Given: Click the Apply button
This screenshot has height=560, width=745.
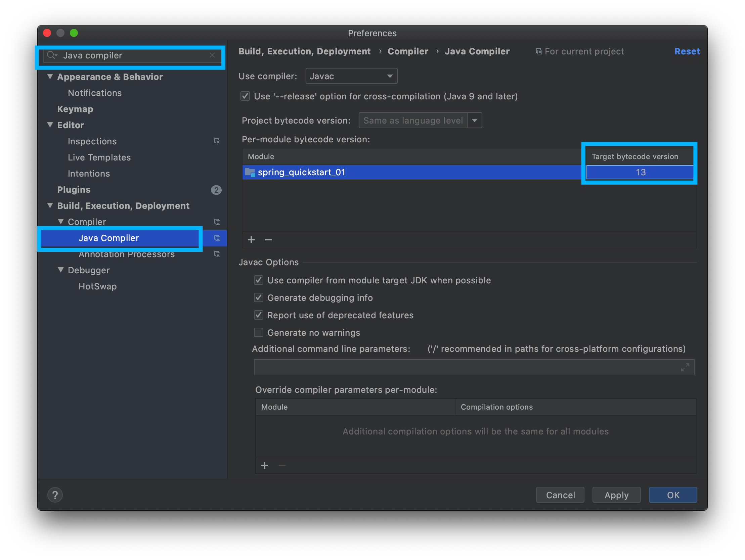Looking at the screenshot, I should (616, 495).
